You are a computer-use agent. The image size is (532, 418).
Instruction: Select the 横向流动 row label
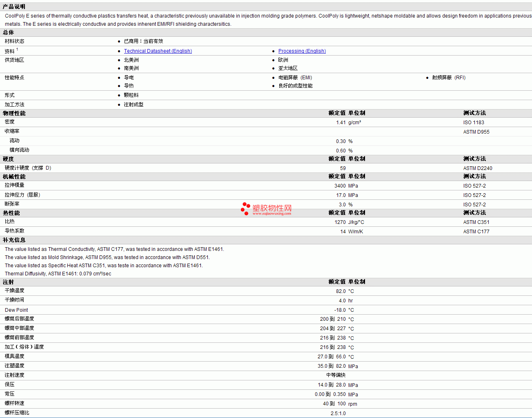point(19,150)
